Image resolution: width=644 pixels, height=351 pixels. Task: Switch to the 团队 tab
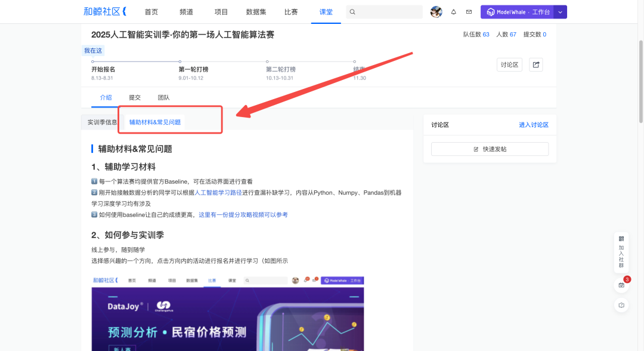[163, 97]
